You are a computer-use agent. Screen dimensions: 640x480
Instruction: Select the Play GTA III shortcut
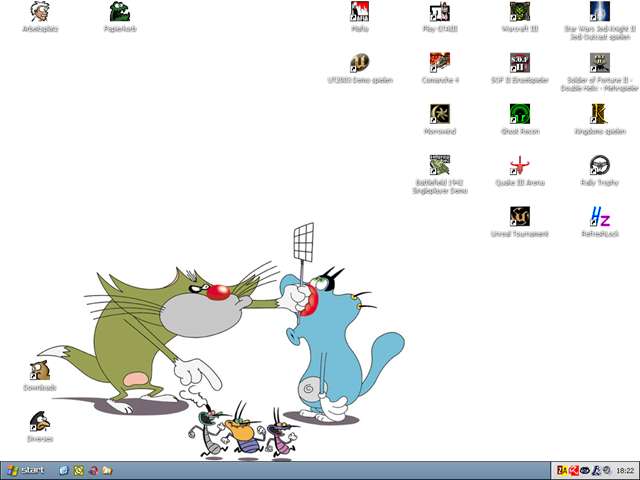click(x=440, y=11)
